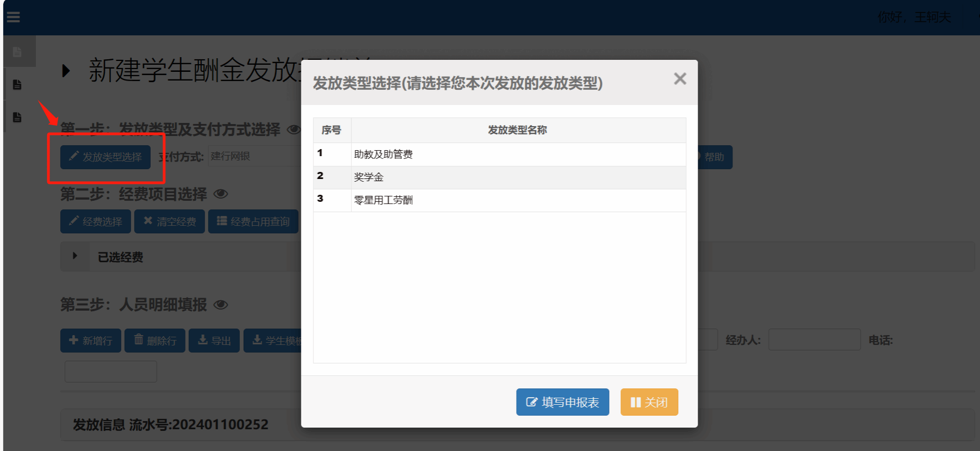Viewport: 980px width, 451px height.
Task: Click the third document icon in sidebar
Action: tap(17, 118)
